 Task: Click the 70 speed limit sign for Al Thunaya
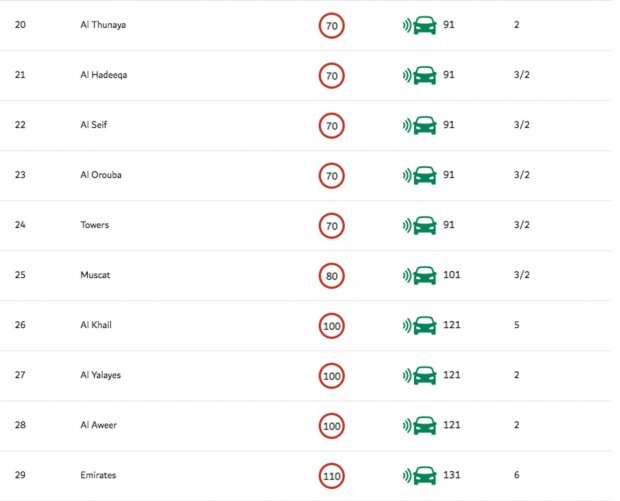coord(331,25)
